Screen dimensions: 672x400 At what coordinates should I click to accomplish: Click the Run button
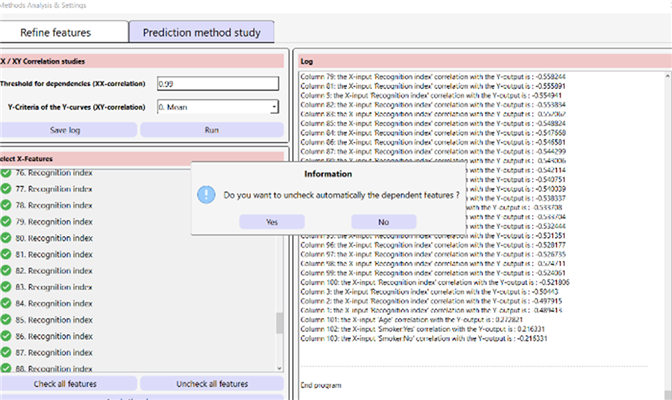212,130
